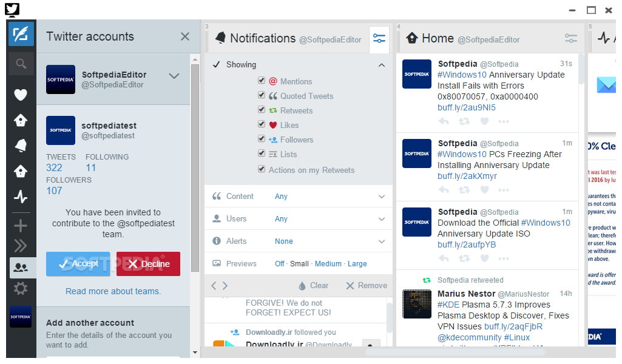Click the #KDE hashtag
This screenshot has height=364, width=622.
(448, 305)
